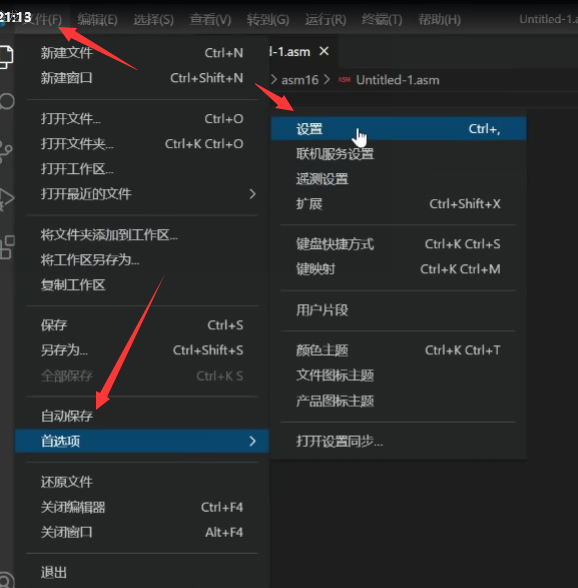
Task: Select 将工作区另存为... entry
Action: pos(142,260)
